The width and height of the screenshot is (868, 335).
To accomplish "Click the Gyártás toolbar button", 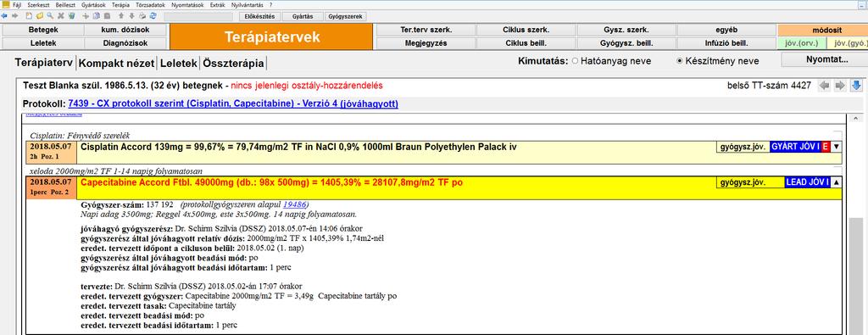I will click(303, 17).
